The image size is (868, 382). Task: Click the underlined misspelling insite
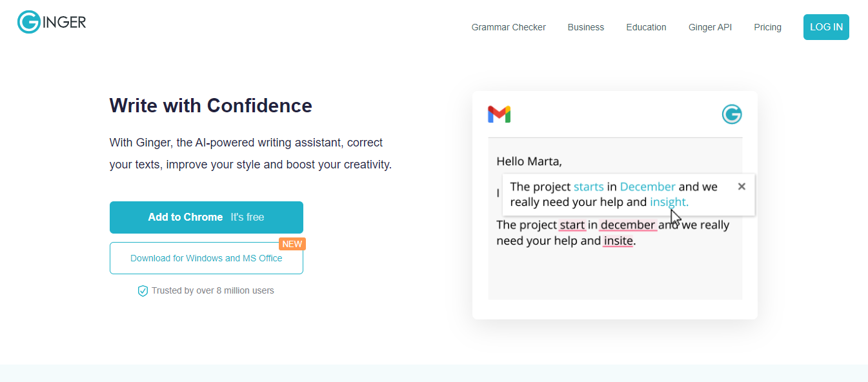pyautogui.click(x=618, y=240)
